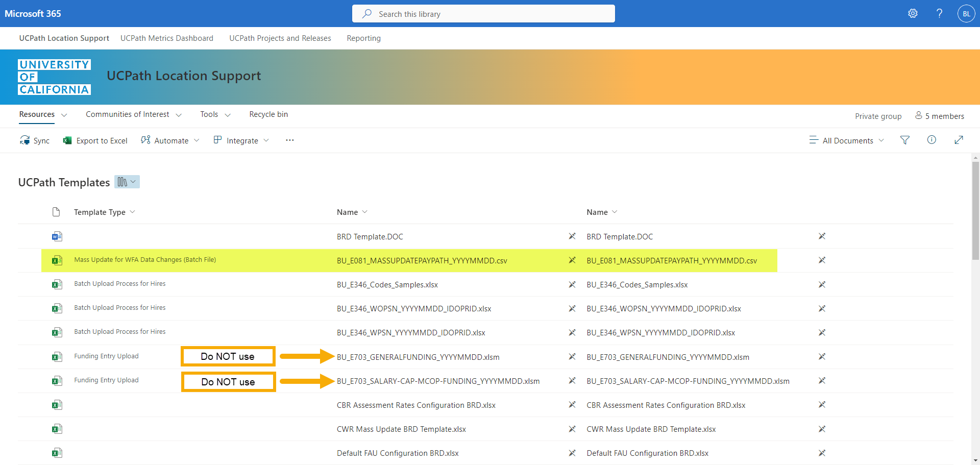
Task: Open BU_E346_Codes_Samples.xlsx in the first Name column
Action: (387, 285)
